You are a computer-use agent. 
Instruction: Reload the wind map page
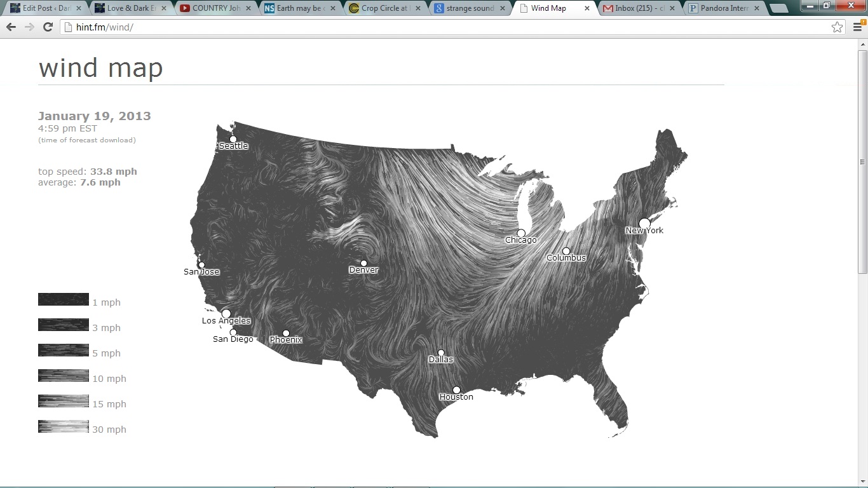[x=48, y=27]
